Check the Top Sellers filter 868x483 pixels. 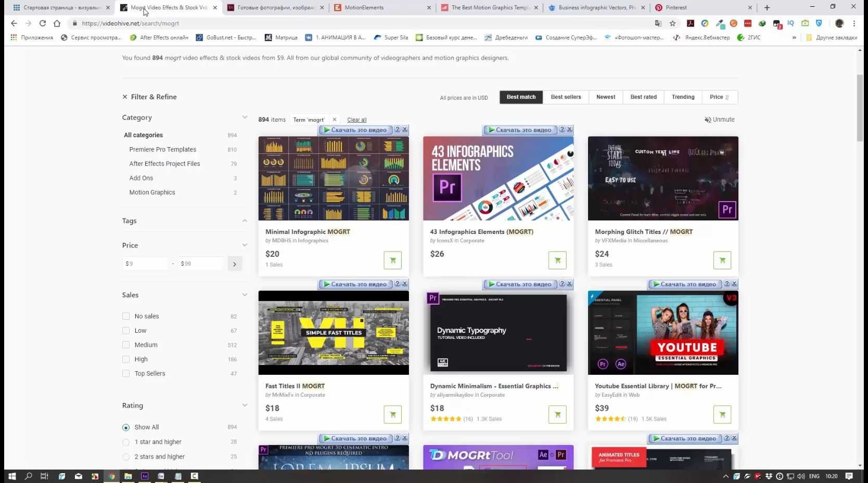point(126,373)
